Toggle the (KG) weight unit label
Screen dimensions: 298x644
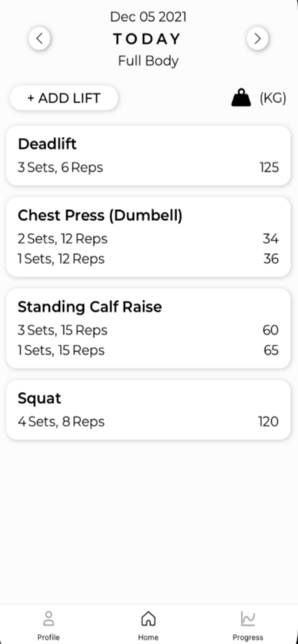(273, 98)
